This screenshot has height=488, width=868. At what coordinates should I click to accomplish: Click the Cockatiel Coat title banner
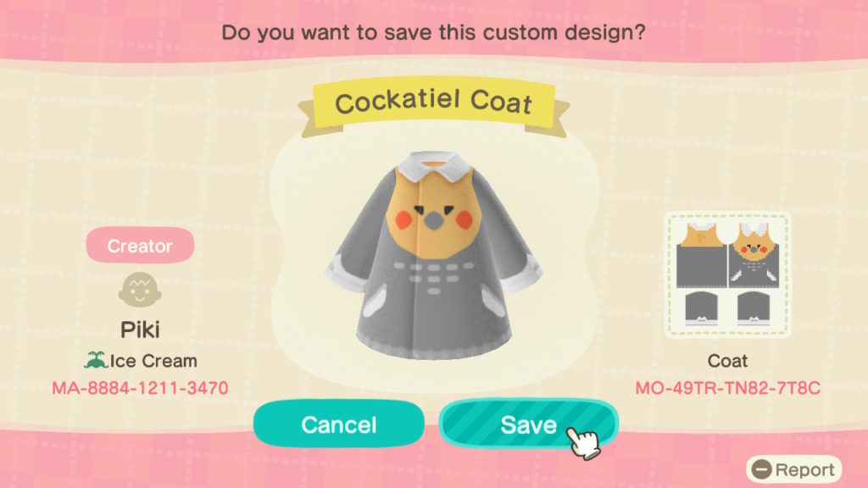[x=434, y=104]
